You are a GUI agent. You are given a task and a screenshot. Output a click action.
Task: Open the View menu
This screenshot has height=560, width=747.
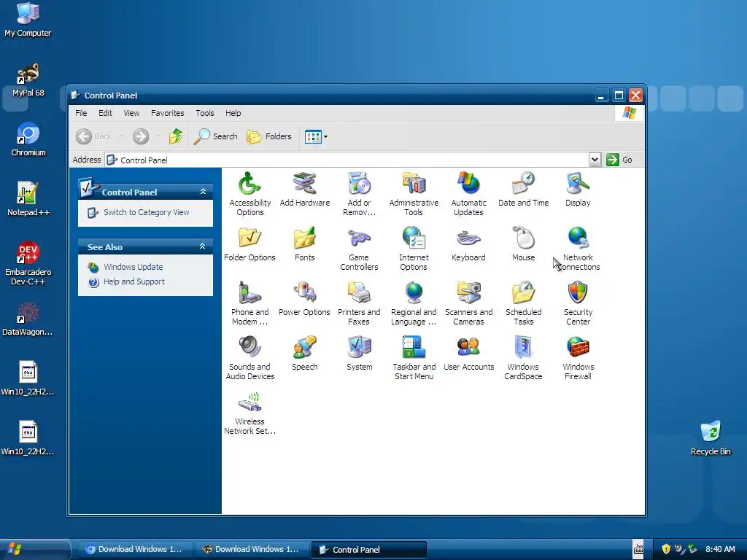(x=131, y=113)
